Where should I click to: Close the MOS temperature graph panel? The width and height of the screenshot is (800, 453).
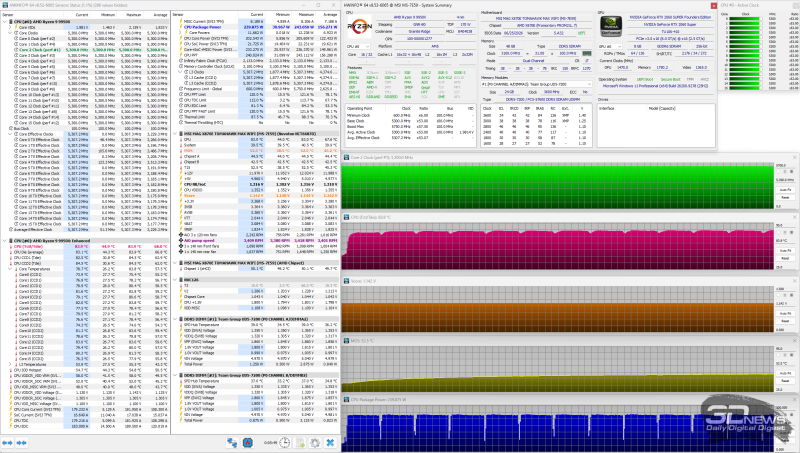coord(795,341)
